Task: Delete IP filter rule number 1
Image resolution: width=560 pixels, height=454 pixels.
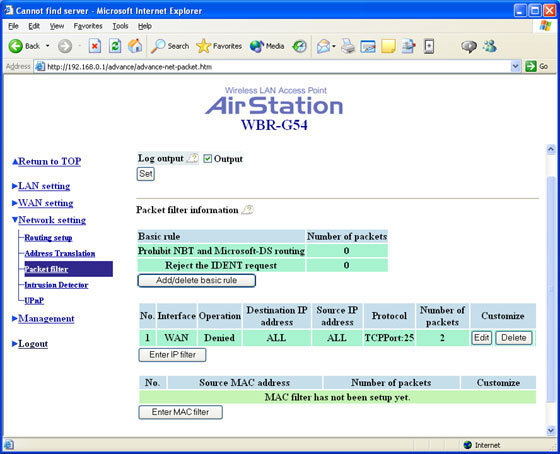Action: pyautogui.click(x=514, y=338)
